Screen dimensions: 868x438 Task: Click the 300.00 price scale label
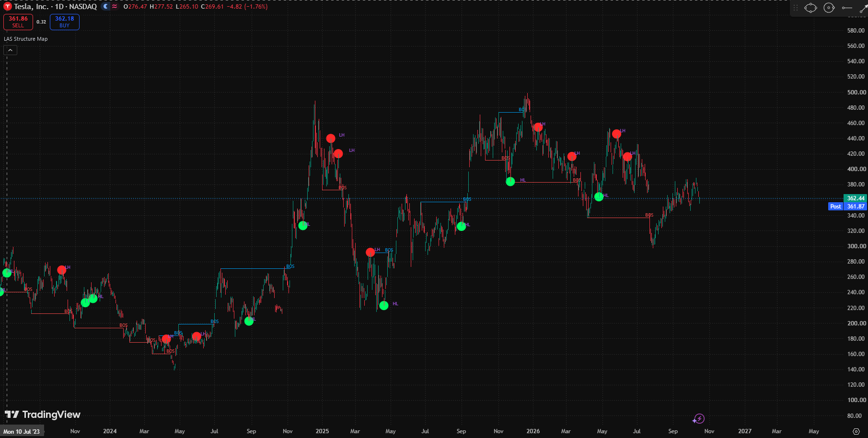[856, 246]
